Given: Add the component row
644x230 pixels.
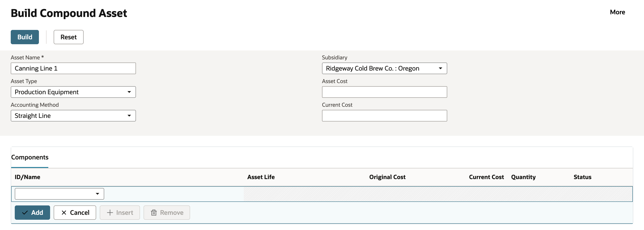Looking at the screenshot, I should pyautogui.click(x=32, y=213).
